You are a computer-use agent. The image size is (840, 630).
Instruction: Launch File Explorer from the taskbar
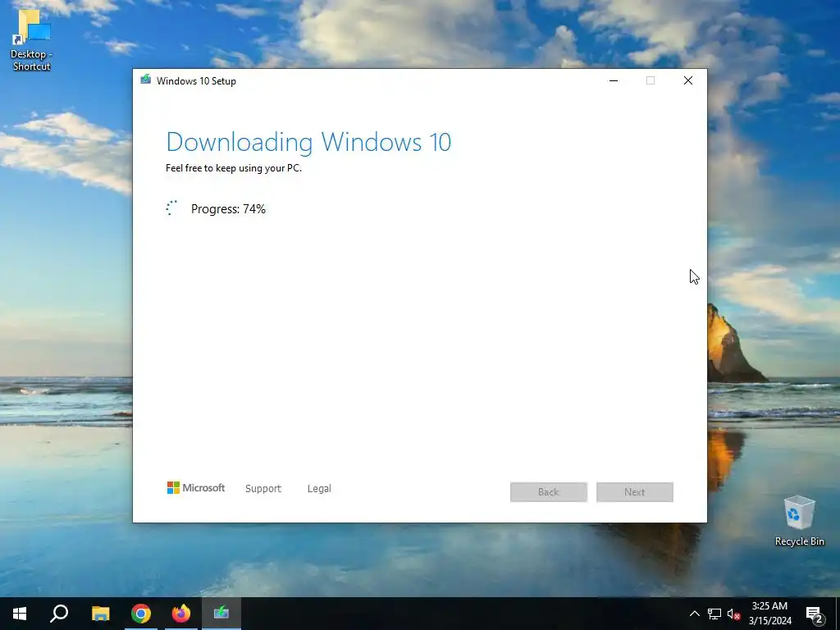(100, 614)
